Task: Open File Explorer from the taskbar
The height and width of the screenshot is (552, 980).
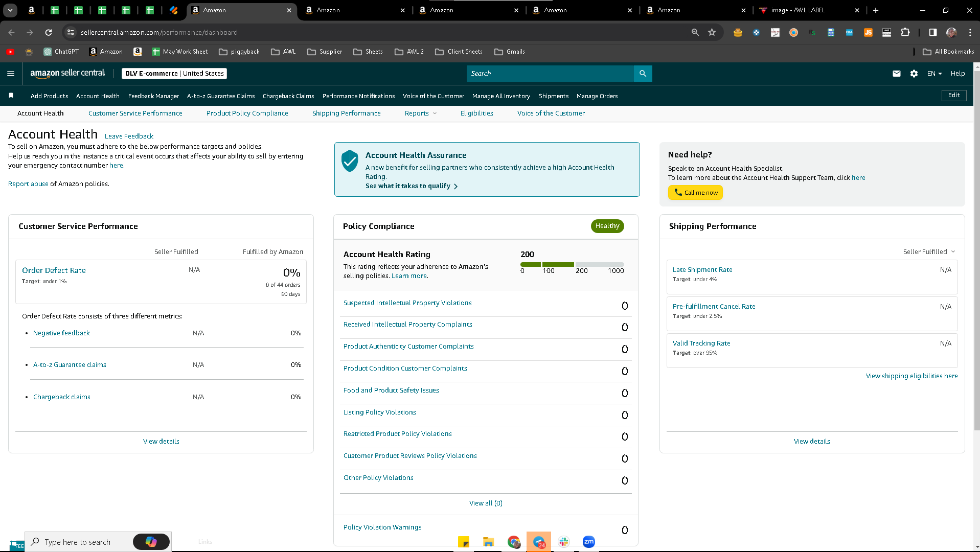Action: (489, 542)
